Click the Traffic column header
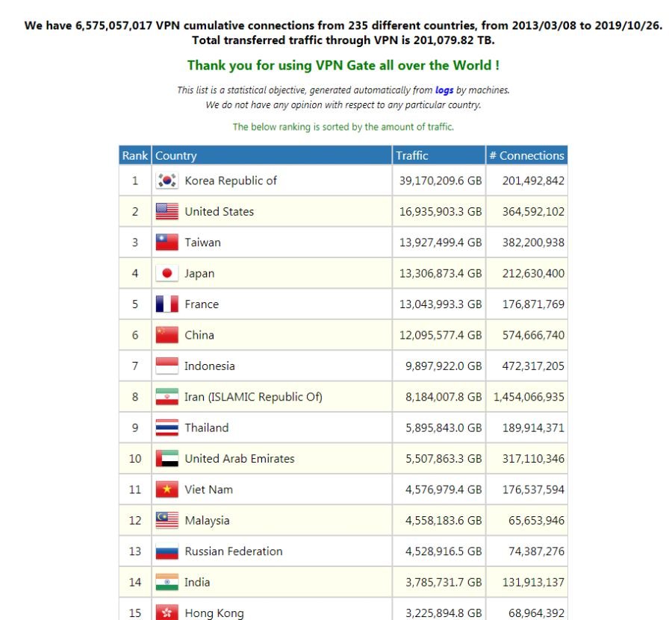672x620 pixels. [x=412, y=156]
